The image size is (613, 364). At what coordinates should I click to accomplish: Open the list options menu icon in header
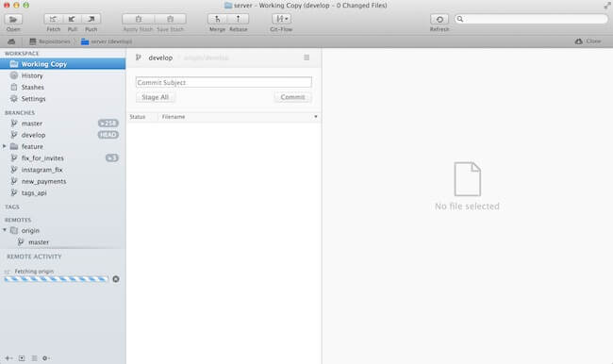[306, 58]
